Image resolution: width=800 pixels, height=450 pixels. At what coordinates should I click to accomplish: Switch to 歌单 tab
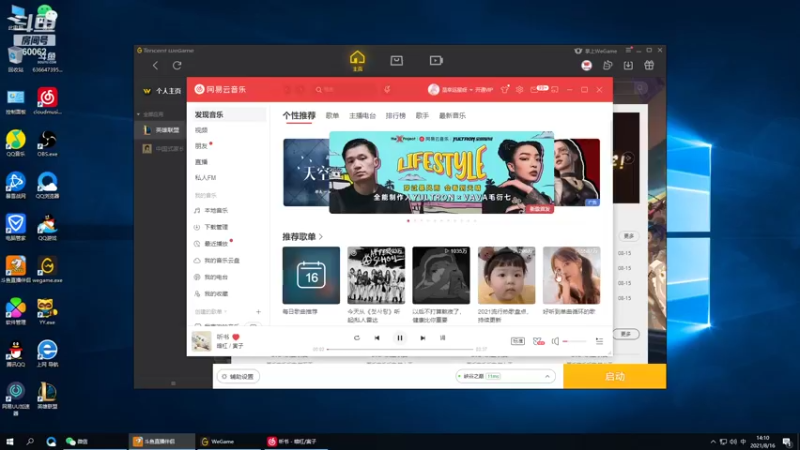coord(332,116)
